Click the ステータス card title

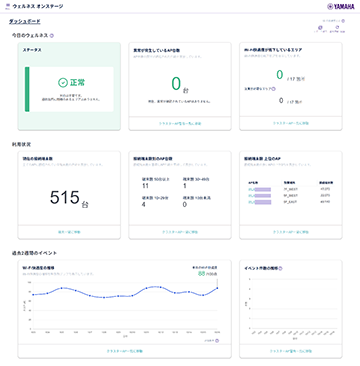[x=32, y=50]
